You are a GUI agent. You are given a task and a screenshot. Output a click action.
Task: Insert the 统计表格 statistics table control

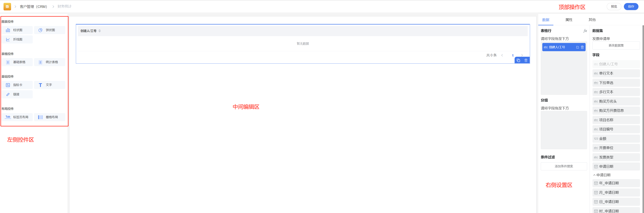(50, 62)
